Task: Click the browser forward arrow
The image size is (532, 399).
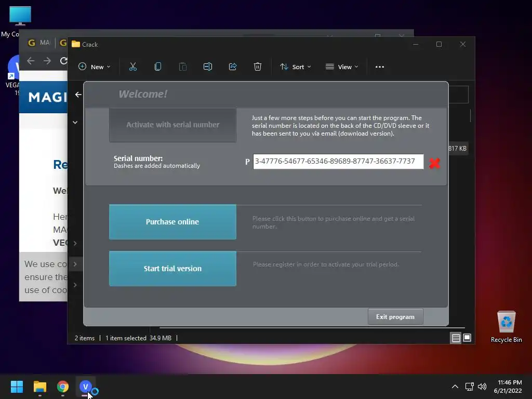Action: tap(47, 61)
